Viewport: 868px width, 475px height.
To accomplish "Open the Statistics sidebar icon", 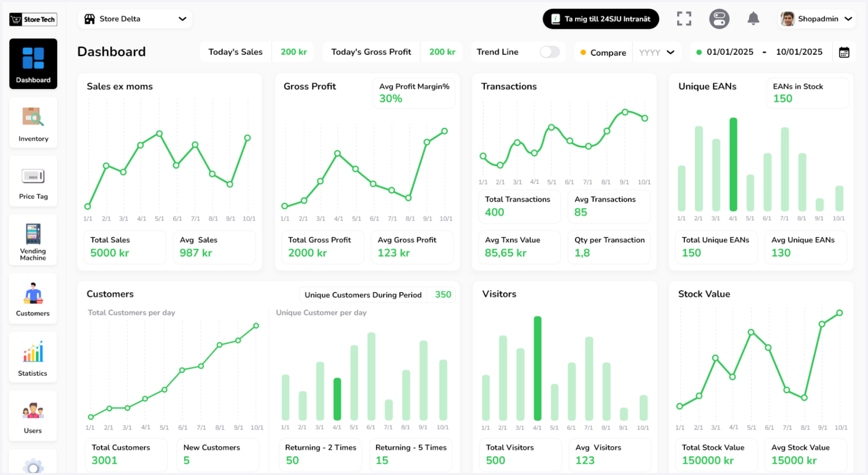I will click(x=33, y=358).
